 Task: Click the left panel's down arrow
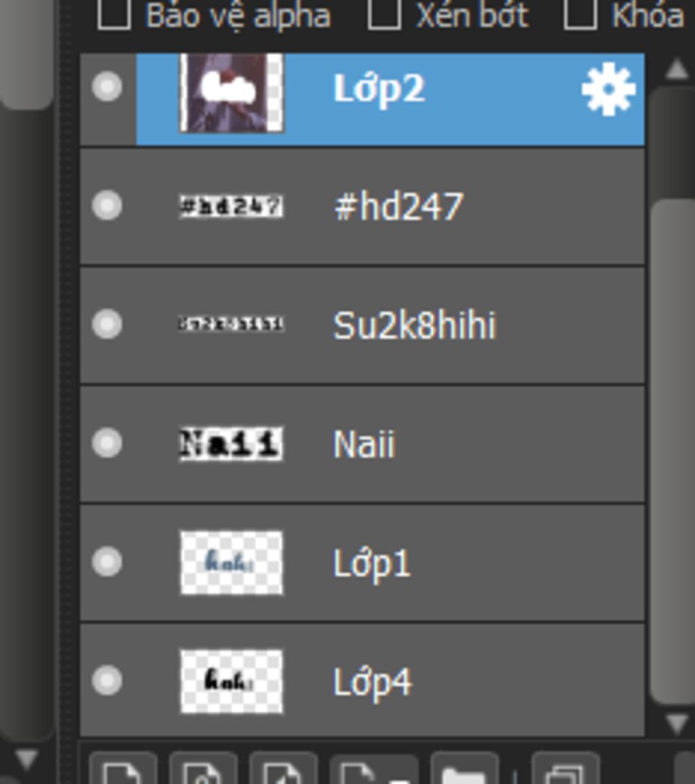pos(26,759)
